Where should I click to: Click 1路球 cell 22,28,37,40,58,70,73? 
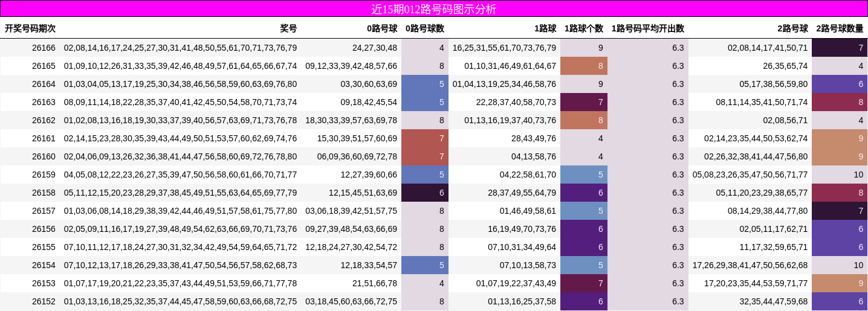click(516, 102)
